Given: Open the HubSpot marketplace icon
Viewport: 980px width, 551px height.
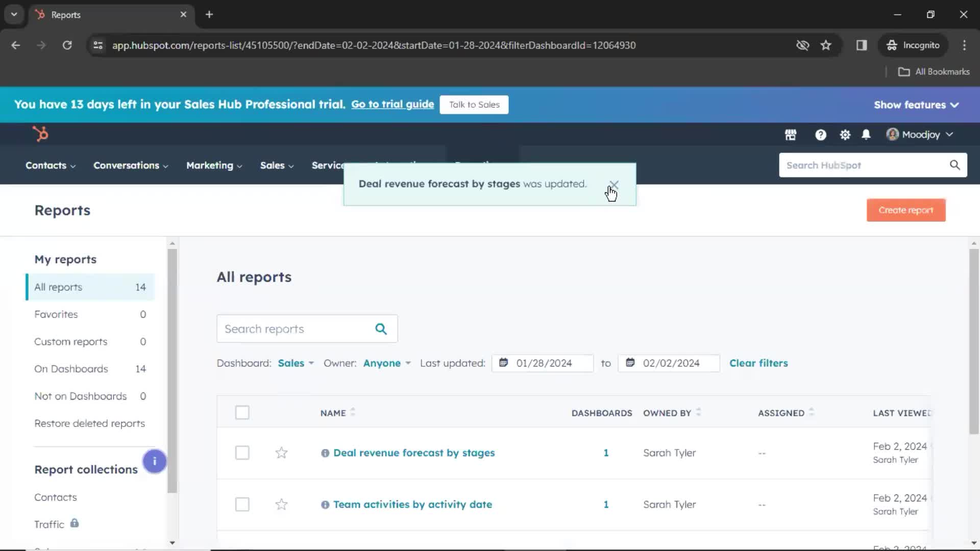Looking at the screenshot, I should click(x=790, y=135).
